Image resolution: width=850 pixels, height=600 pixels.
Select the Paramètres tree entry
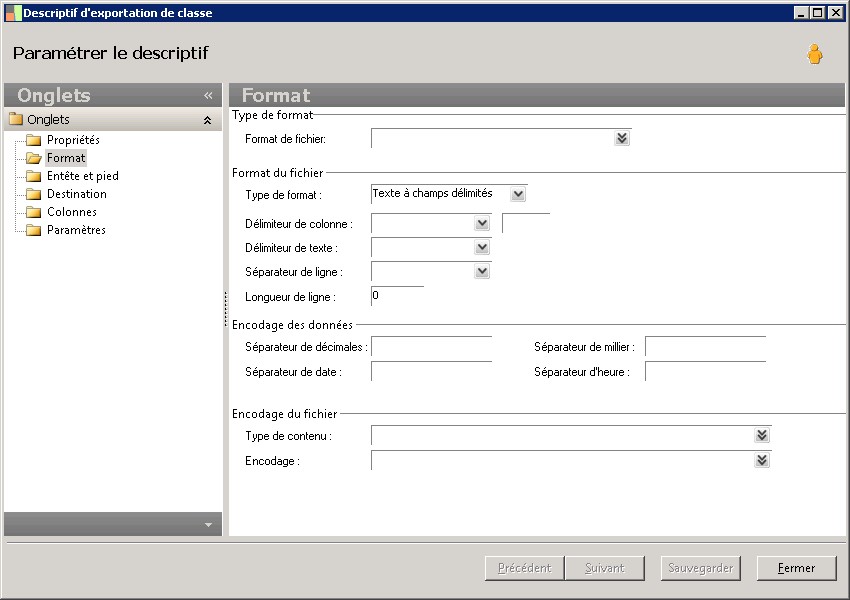(x=76, y=230)
